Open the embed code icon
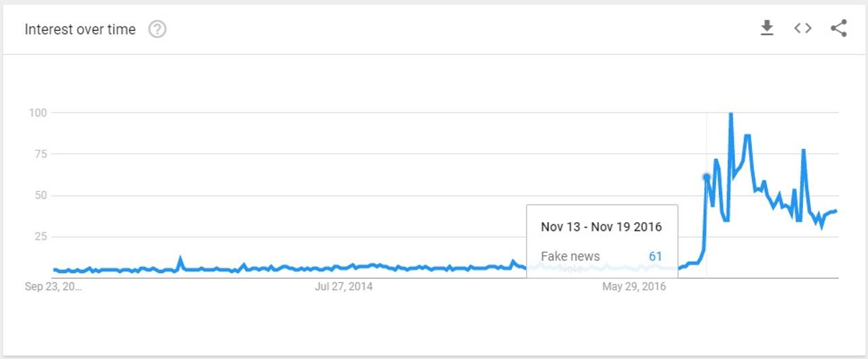 click(x=803, y=28)
